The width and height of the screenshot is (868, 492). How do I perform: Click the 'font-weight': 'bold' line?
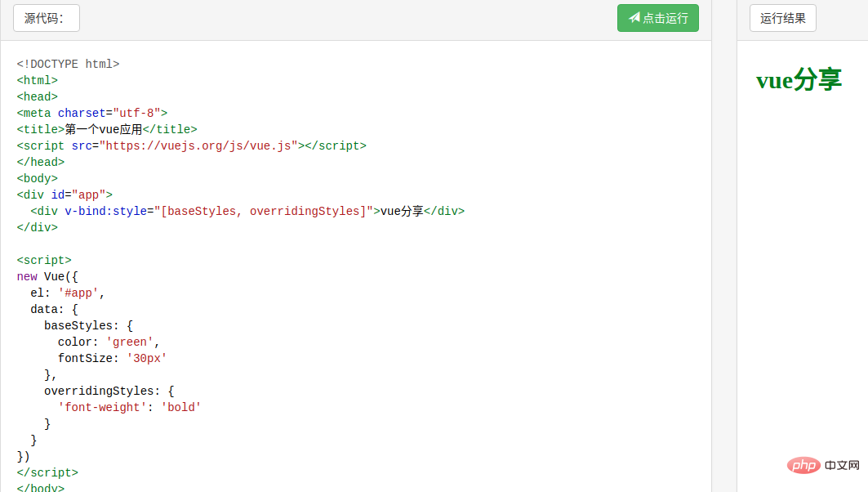tap(129, 407)
